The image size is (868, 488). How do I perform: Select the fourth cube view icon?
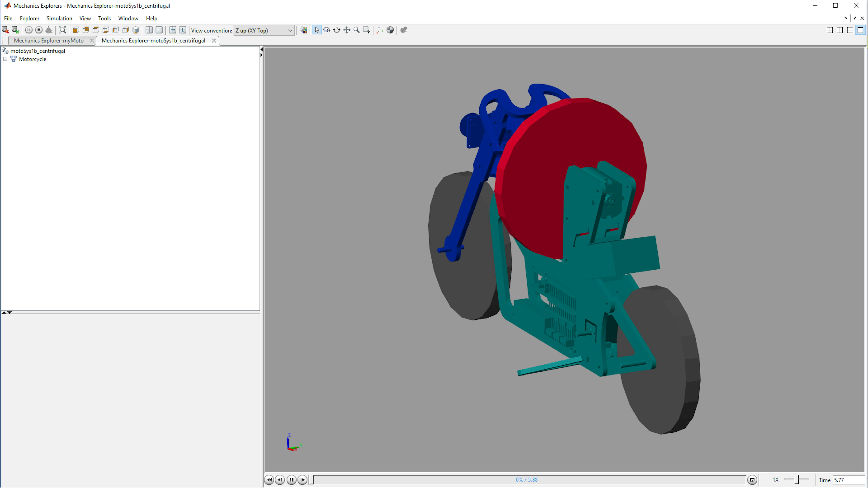106,30
